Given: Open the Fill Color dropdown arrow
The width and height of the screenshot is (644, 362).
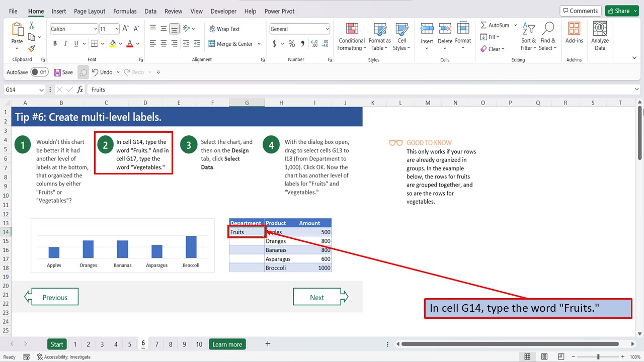Looking at the screenshot, I should [x=121, y=44].
